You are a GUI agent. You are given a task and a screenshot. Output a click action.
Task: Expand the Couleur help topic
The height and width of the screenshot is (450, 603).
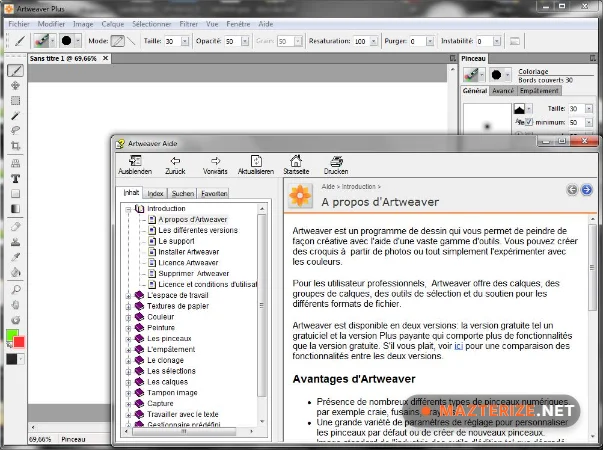(128, 318)
